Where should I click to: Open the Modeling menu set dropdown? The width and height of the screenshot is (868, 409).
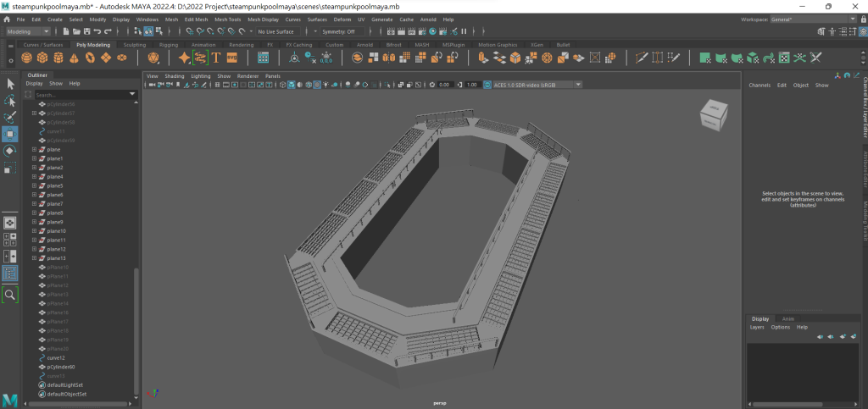(28, 31)
